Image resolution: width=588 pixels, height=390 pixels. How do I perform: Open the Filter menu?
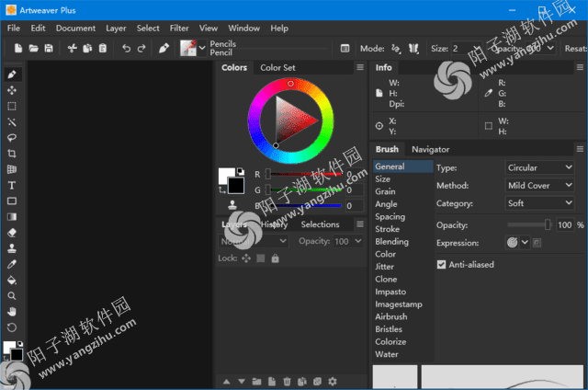click(179, 29)
